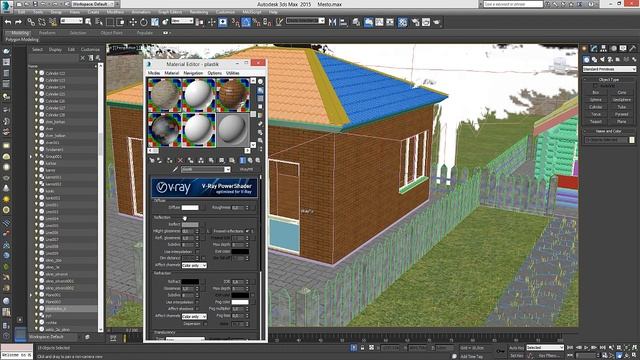Select the Select and Link tool
This screenshot has height=360, width=640.
pyautogui.click(x=31, y=22)
